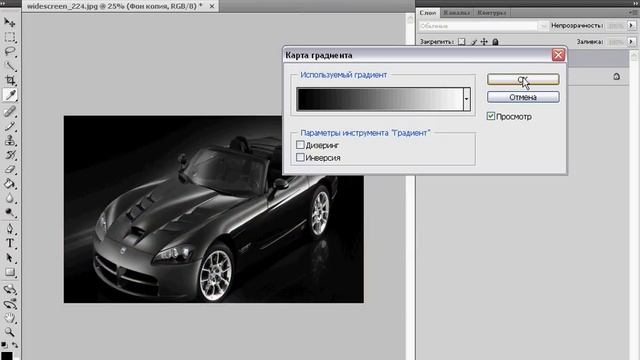Screen dimensions: 640x360
Task: Click the lock icon on the layer row
Action: point(616,76)
